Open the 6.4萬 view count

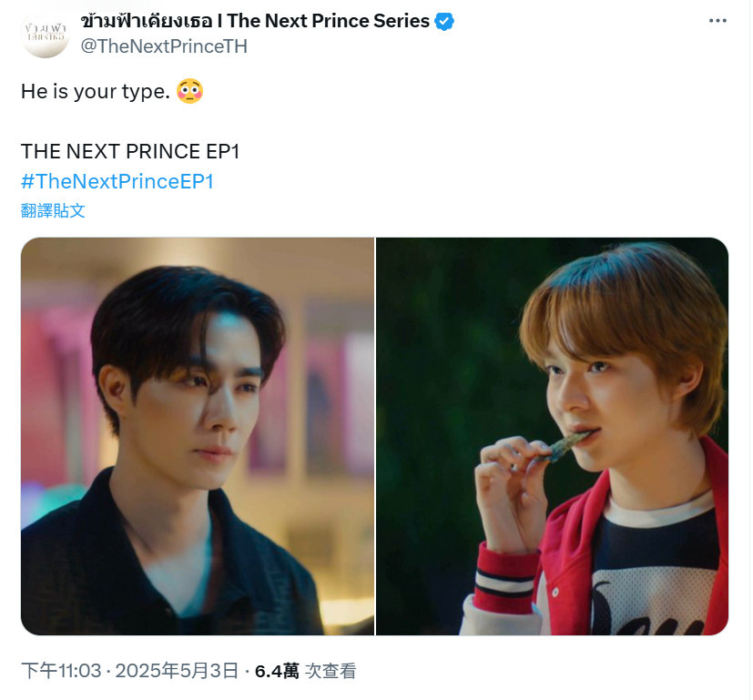click(277, 671)
